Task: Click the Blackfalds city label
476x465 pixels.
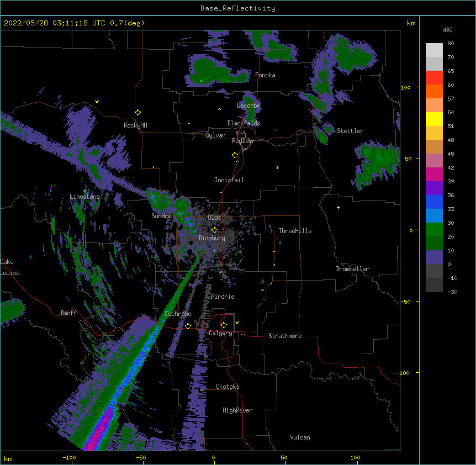Action: 244,123
